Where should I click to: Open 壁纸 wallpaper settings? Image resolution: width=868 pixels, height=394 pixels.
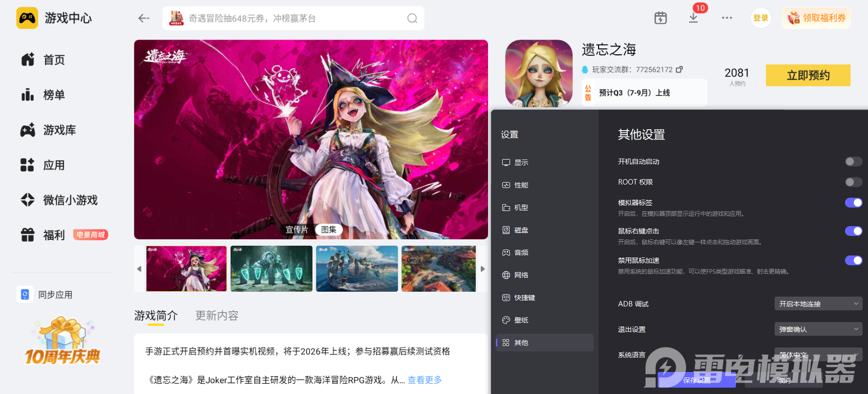tap(545, 320)
